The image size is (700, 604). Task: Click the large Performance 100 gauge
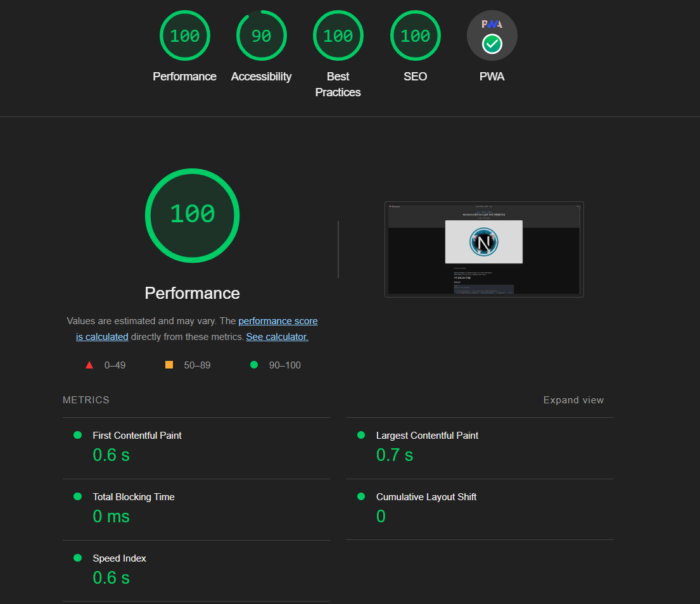[x=192, y=215]
